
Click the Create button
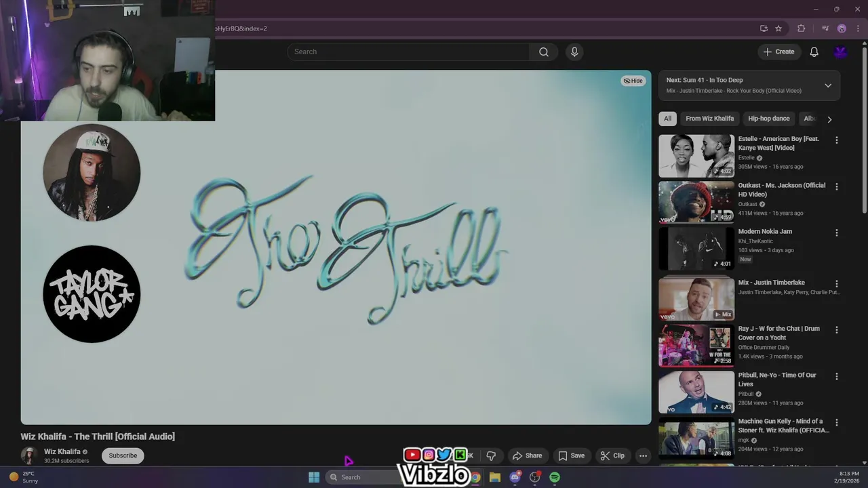(778, 52)
